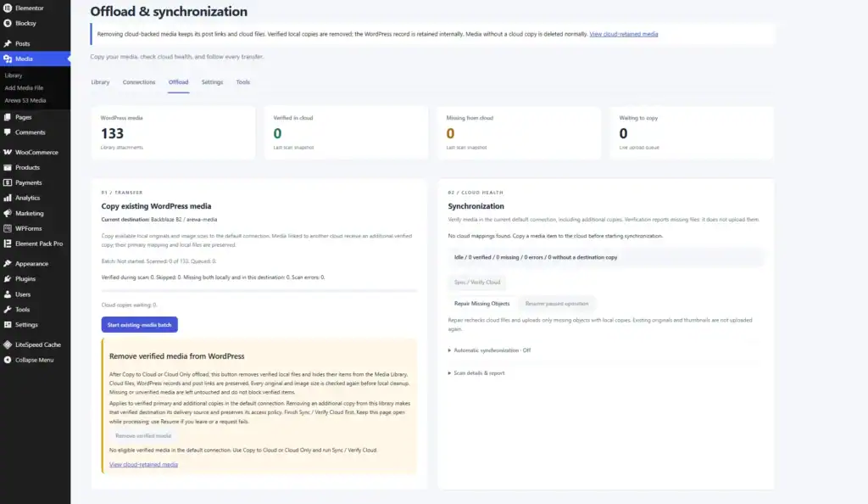Click 'No cloud mappings found' message

555,236
